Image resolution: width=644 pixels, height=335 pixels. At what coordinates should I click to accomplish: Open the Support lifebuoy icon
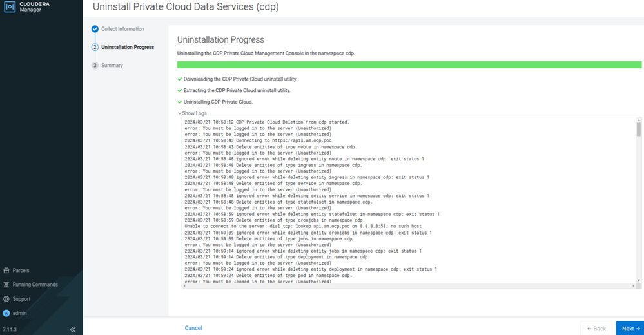tap(6, 299)
